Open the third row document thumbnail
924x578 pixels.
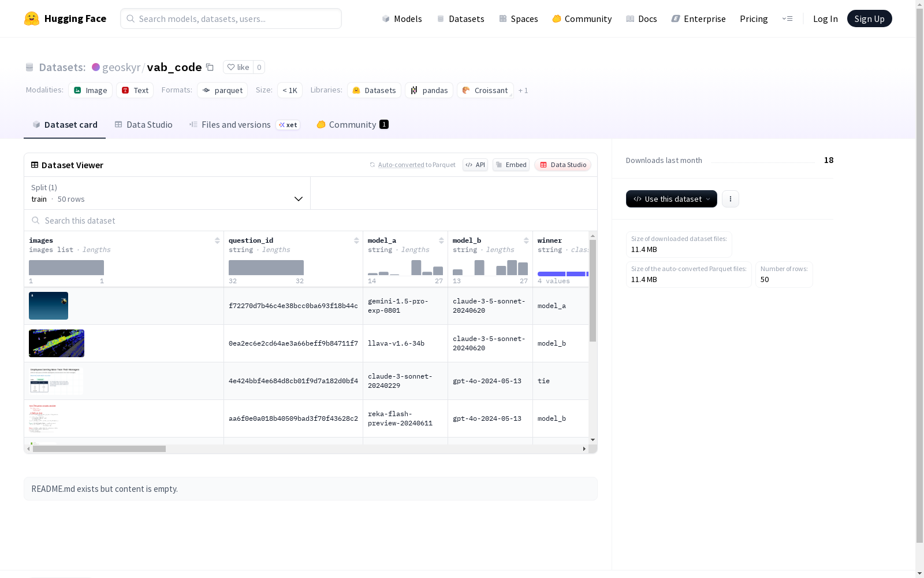pyautogui.click(x=56, y=381)
